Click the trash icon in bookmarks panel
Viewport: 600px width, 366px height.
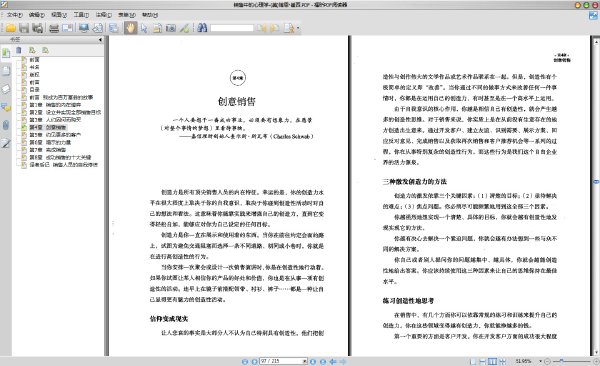pyautogui.click(x=19, y=50)
